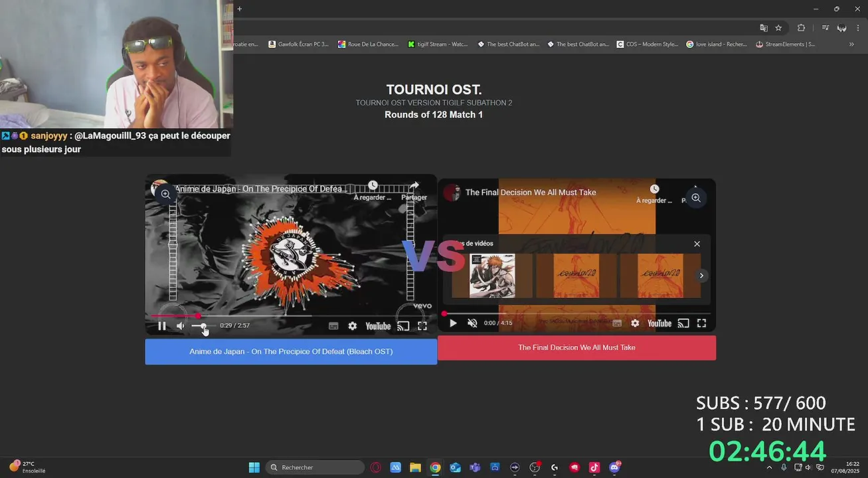Enter fullscreen on the right video
The image size is (868, 478).
click(x=701, y=323)
